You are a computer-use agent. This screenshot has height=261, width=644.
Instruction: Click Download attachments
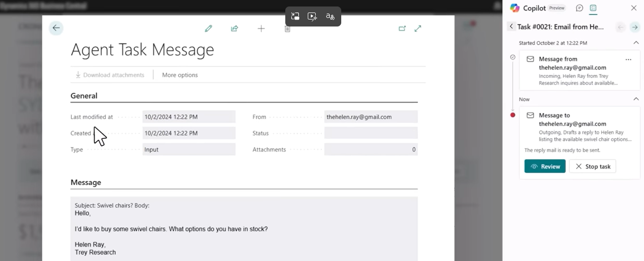pos(110,75)
